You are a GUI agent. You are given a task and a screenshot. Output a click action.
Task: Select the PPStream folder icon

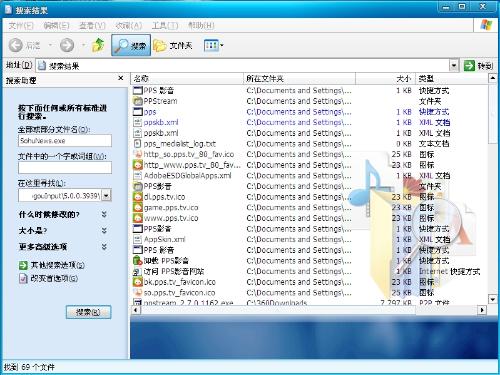[x=138, y=101]
